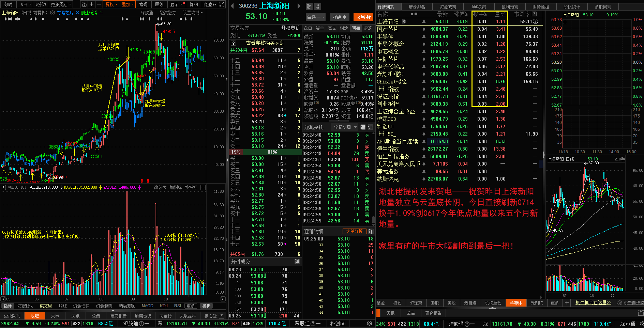644x328 pixels.
Task: Expand 更多 watchlist tabs
Action: pyautogui.click(x=555, y=303)
